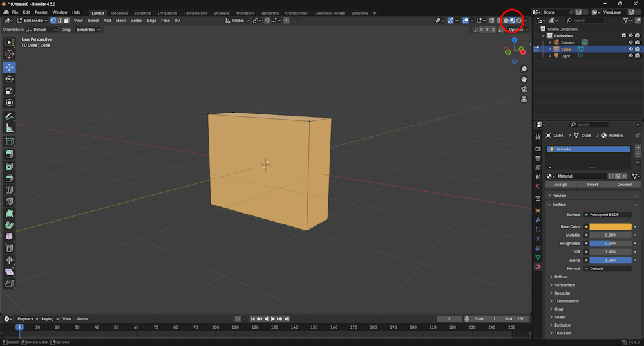
Task: Expand the Camera item in outliner
Action: [x=549, y=42]
